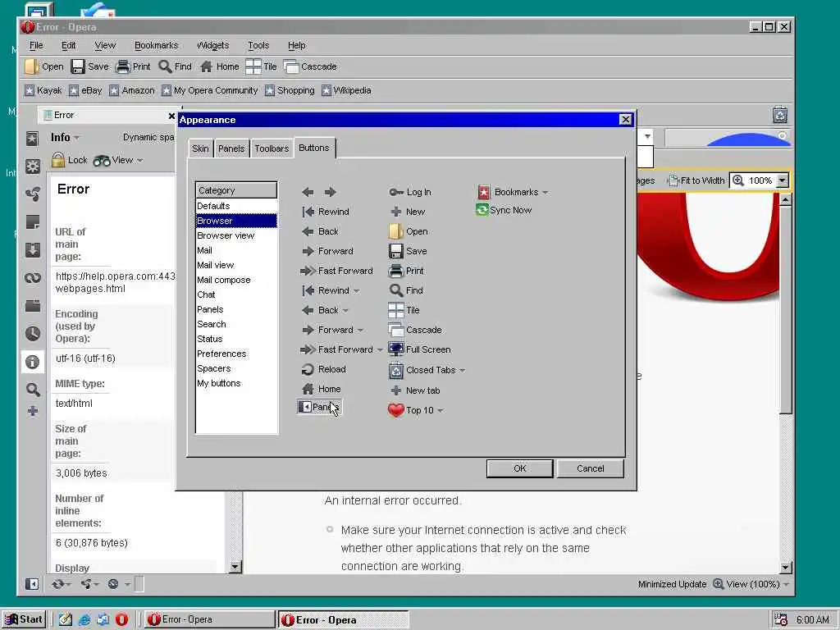Switch to the Panels tab
840x630 pixels.
(x=231, y=148)
